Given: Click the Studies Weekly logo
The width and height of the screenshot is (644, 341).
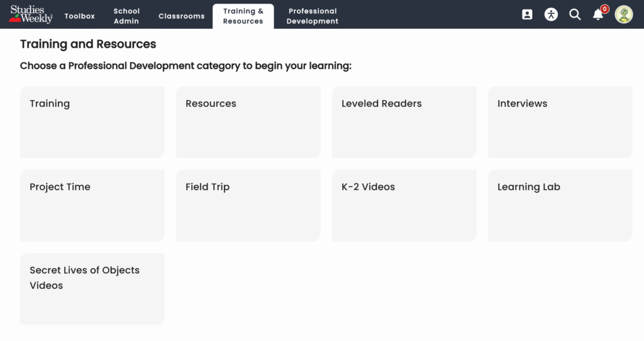Looking at the screenshot, I should point(30,14).
